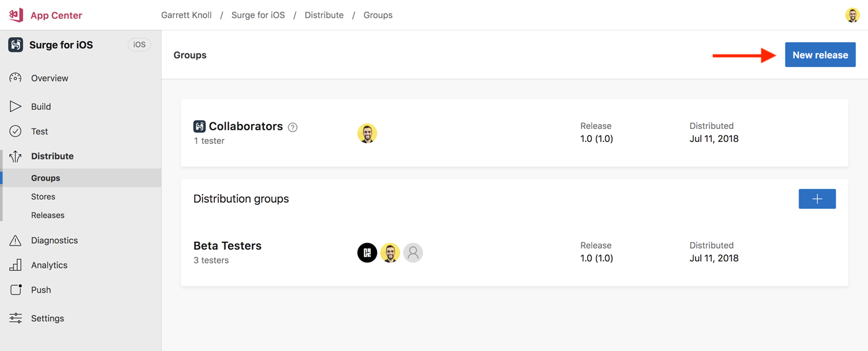Click the Surge for iOS breadcrumb link
Viewport: 868px width, 351px height.
[x=258, y=15]
